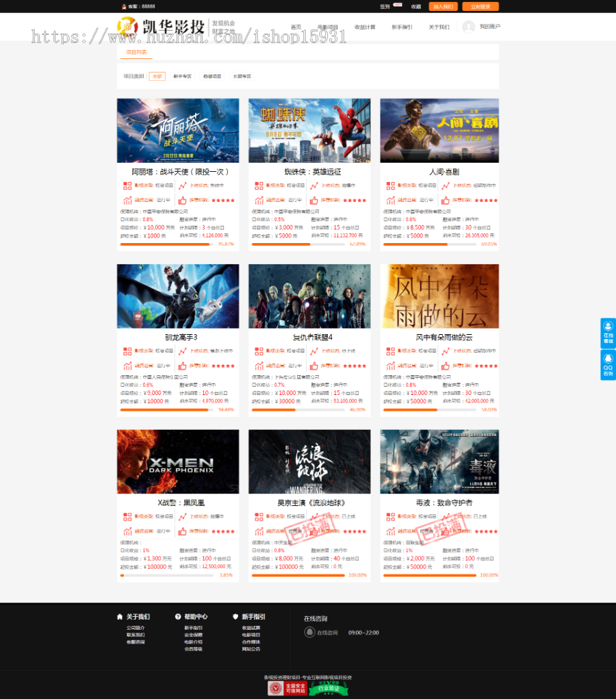Image resolution: width=616 pixels, height=699 pixels.
Task: Open the 驯龙高手3 movie poster thumbnail
Action: (x=178, y=296)
